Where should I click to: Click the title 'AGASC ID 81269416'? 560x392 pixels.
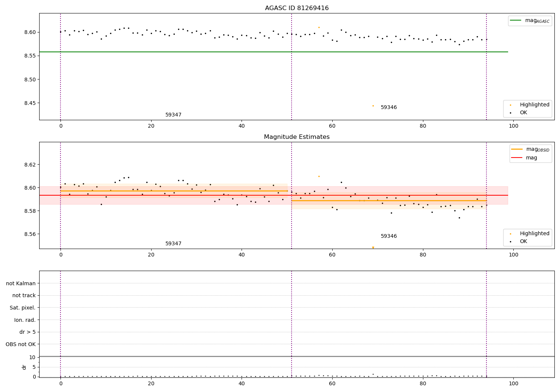(x=297, y=8)
